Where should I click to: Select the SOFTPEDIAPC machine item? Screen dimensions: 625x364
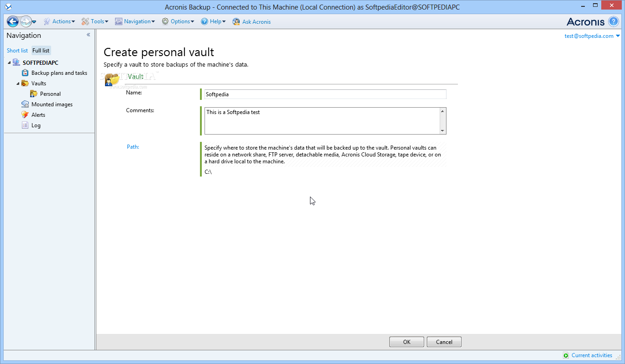(41, 63)
